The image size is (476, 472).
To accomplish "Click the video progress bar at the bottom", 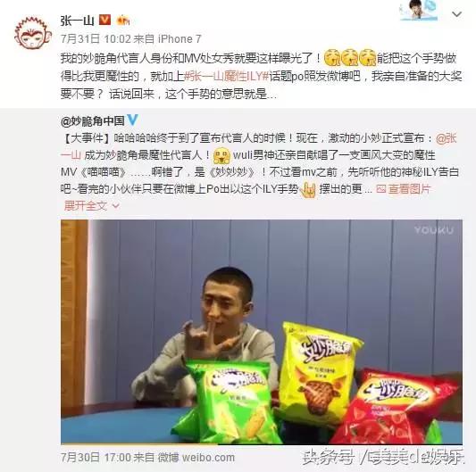I will click(262, 444).
